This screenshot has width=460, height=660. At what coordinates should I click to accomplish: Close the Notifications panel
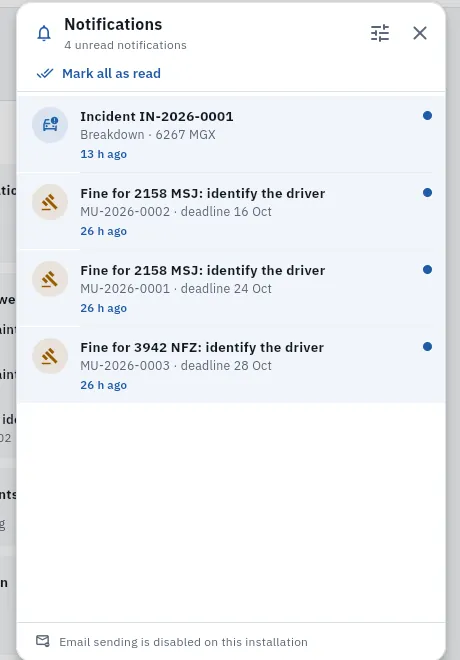tap(420, 33)
